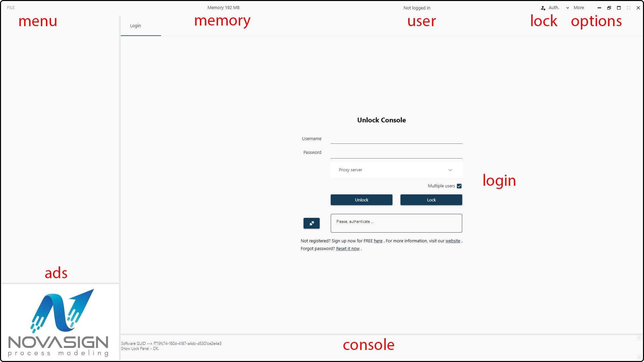
Task: Expand the More options dropdown
Action: click(x=575, y=8)
